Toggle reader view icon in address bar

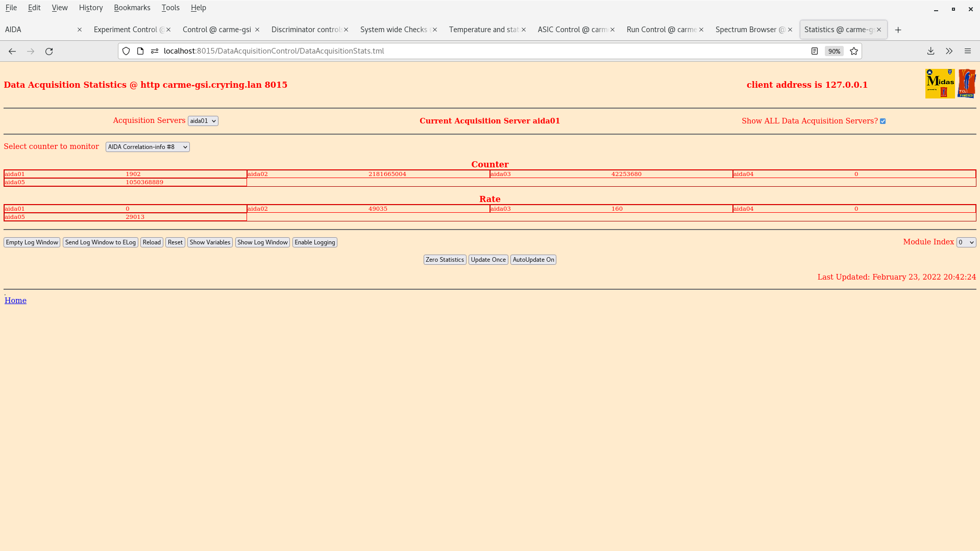[815, 51]
